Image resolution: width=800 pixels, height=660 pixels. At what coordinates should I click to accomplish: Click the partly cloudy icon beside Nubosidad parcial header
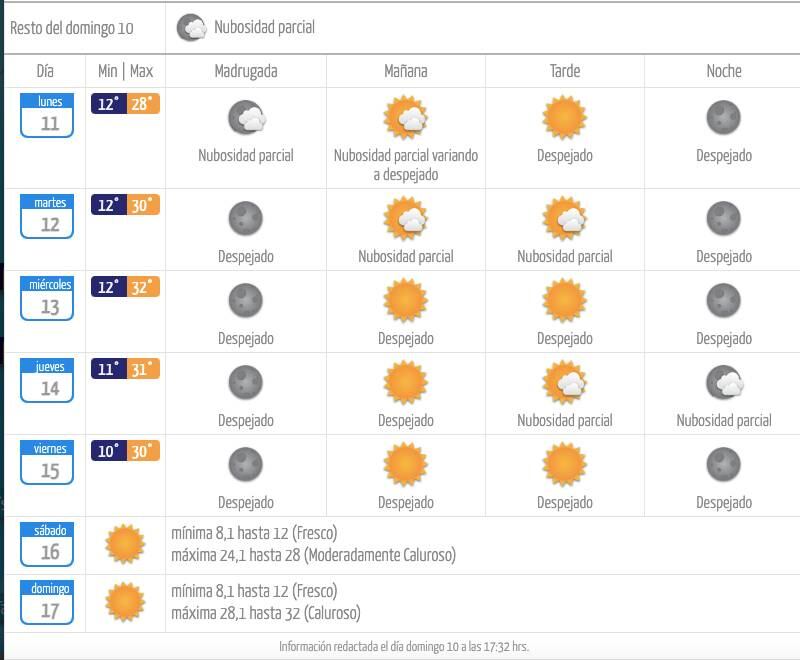(191, 28)
